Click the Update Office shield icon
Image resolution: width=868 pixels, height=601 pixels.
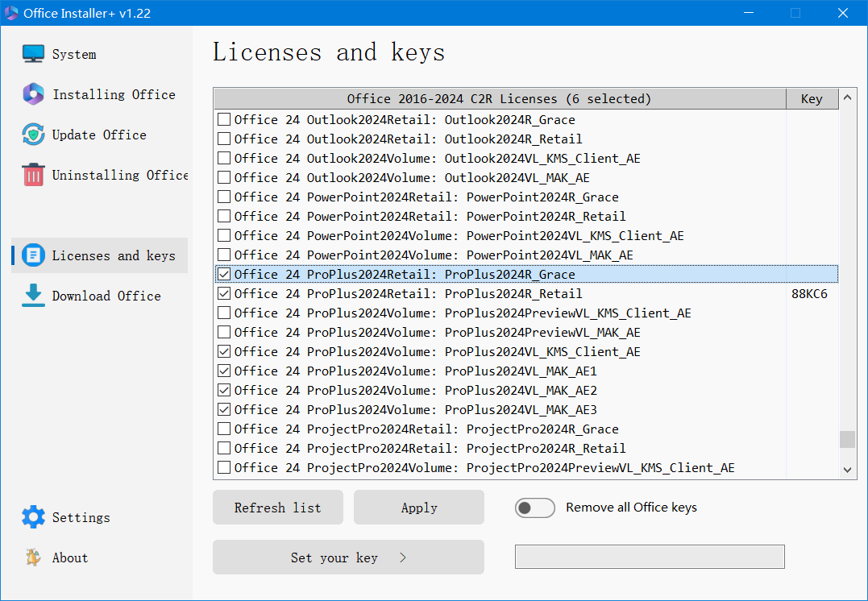click(x=33, y=135)
